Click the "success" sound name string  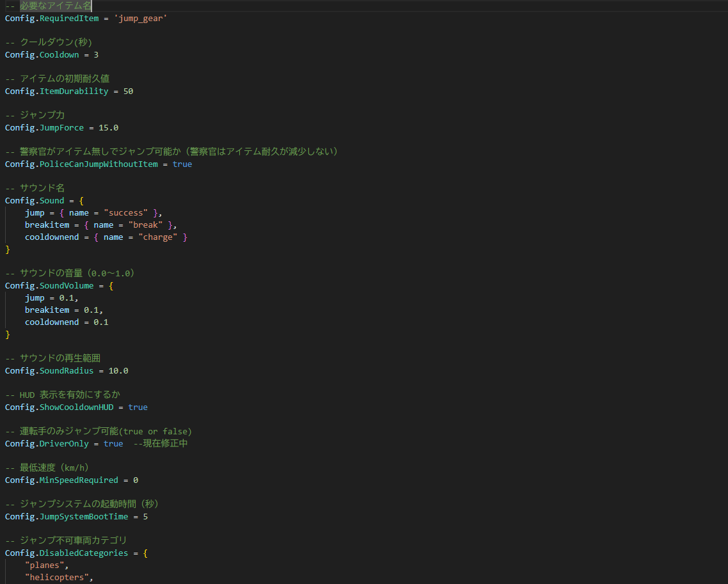pos(126,213)
